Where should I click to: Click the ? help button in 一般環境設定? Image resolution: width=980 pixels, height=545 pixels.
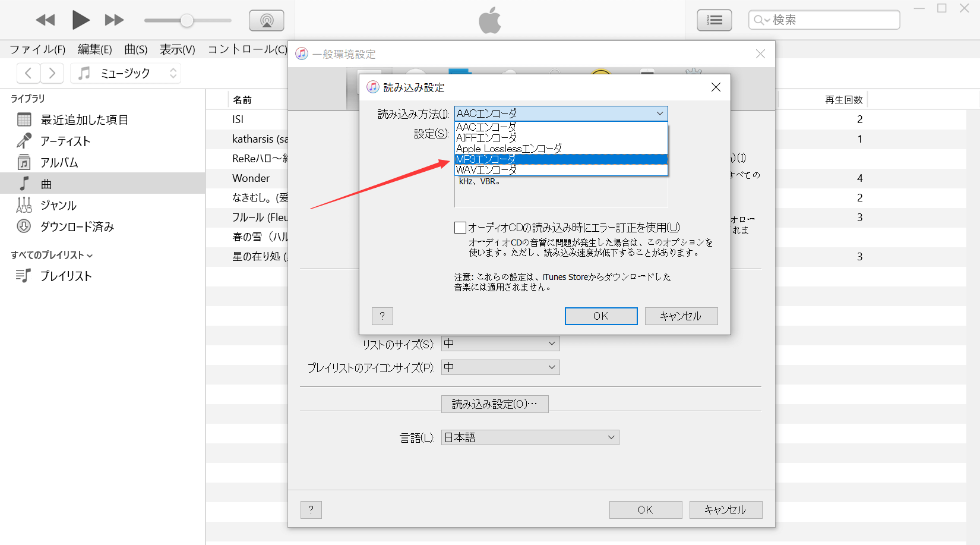coord(311,510)
